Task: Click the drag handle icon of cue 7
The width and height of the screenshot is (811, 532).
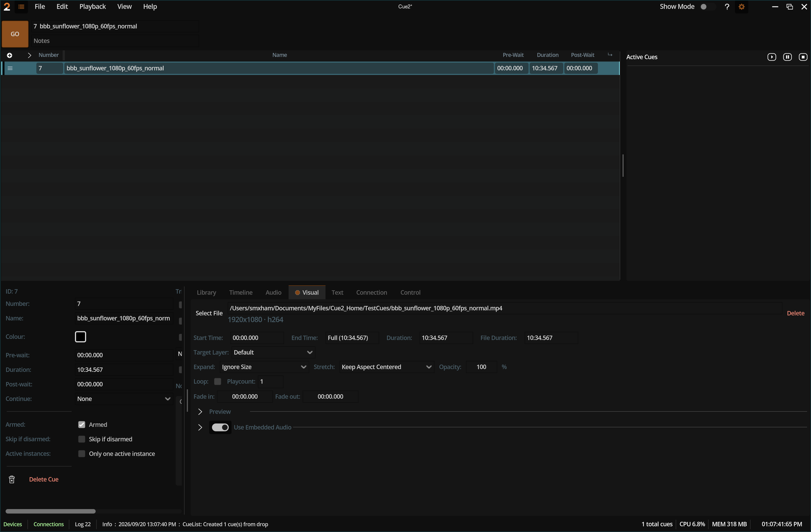Action: tap(10, 68)
